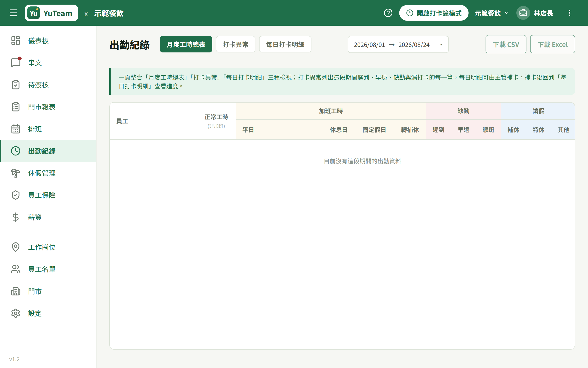The height and width of the screenshot is (368, 588).
Task: Click the 其他 column header
Action: (563, 130)
